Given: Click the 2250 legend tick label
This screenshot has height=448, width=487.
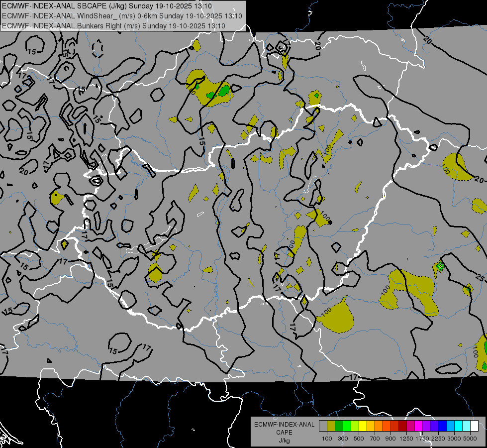Looking at the screenshot, I should pos(438,439).
